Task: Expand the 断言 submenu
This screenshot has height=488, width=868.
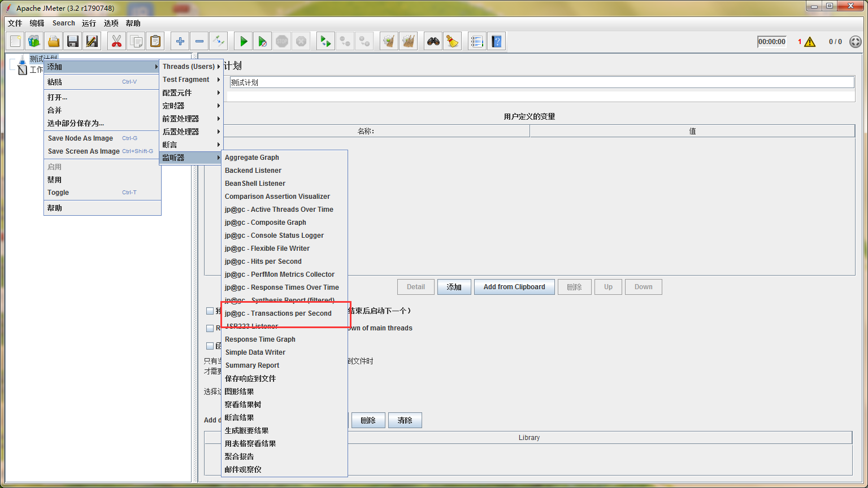Action: tap(191, 145)
